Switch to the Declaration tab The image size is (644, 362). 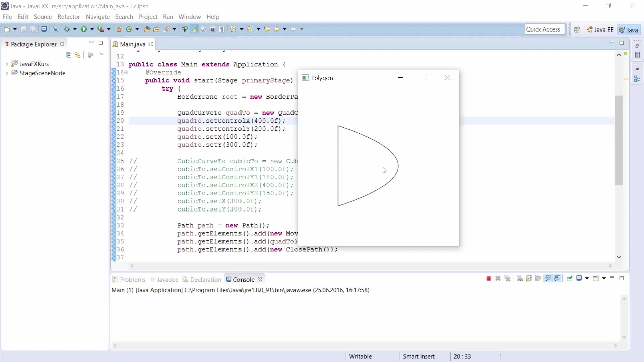pos(202,279)
